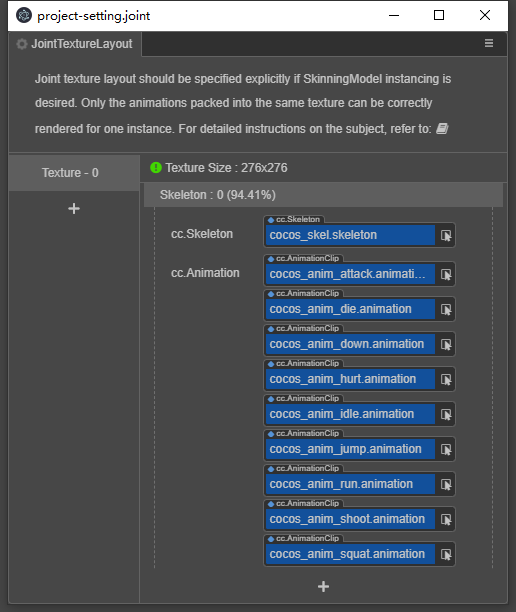This screenshot has height=612, width=516.
Task: Add a new texture with plus button
Action: pyautogui.click(x=74, y=208)
